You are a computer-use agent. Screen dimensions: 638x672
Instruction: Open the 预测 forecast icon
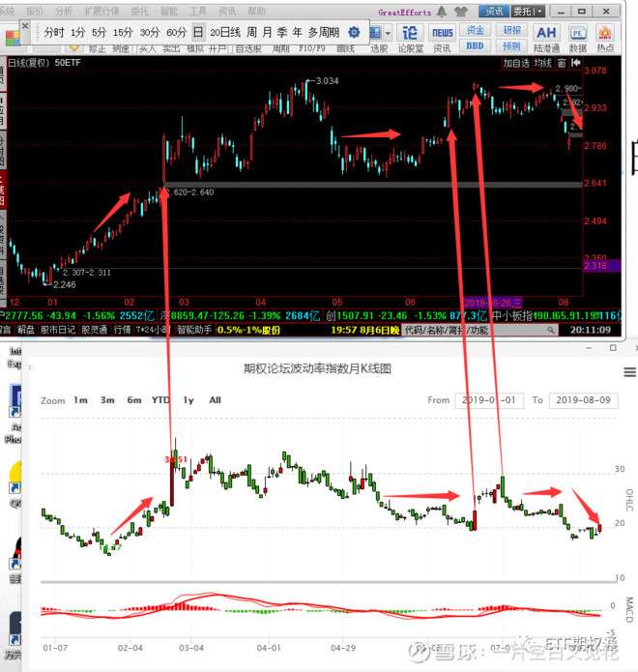tap(511, 45)
